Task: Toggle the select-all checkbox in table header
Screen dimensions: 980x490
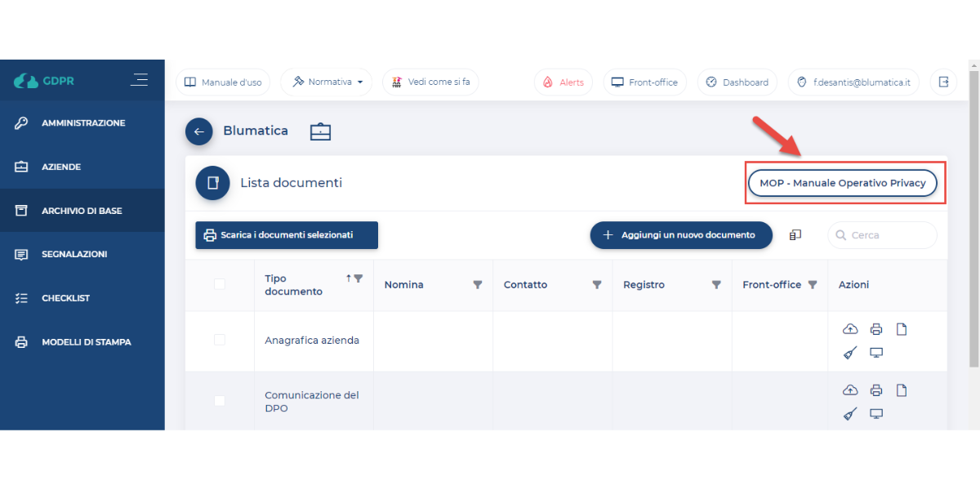Action: point(219,284)
